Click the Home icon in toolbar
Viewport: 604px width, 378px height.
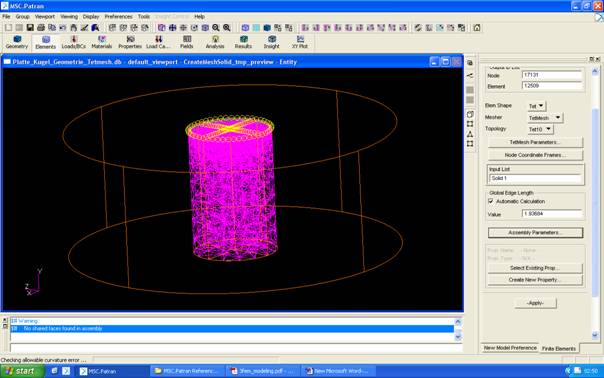477,28
